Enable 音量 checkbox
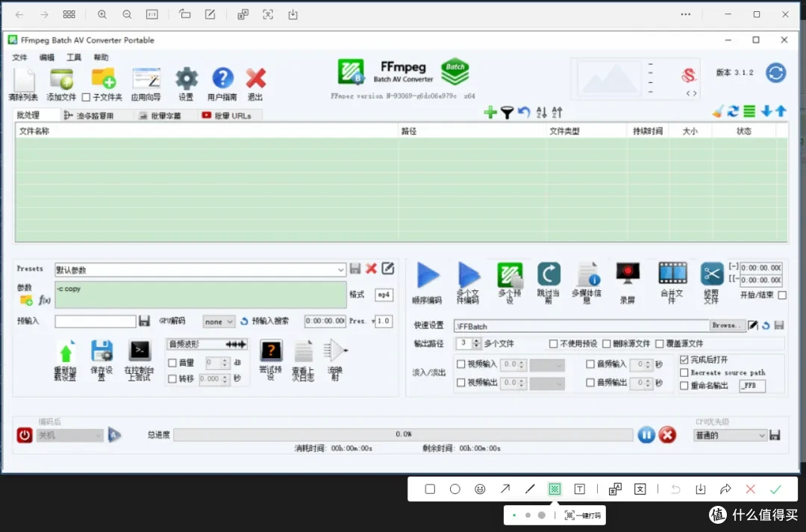This screenshot has width=806, height=532. [172, 363]
